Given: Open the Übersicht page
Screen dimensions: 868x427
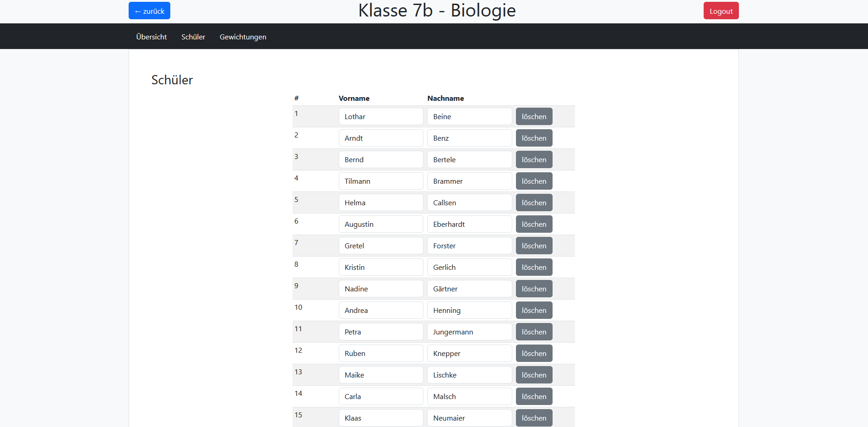Looking at the screenshot, I should [x=151, y=37].
